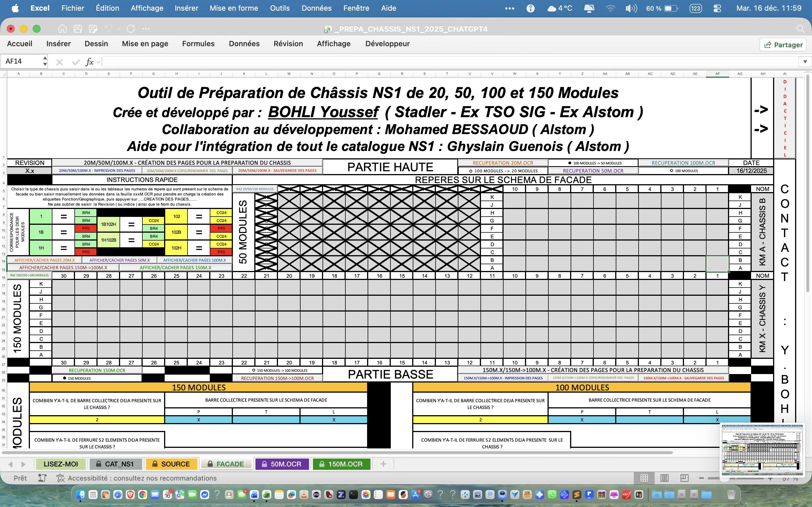Click the Save (floppy disk) icon
Screen dimensions: 812x507
(x=78, y=29)
